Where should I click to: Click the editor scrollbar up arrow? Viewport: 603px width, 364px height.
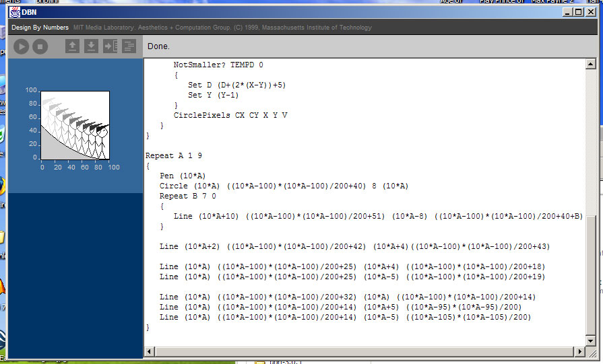591,64
